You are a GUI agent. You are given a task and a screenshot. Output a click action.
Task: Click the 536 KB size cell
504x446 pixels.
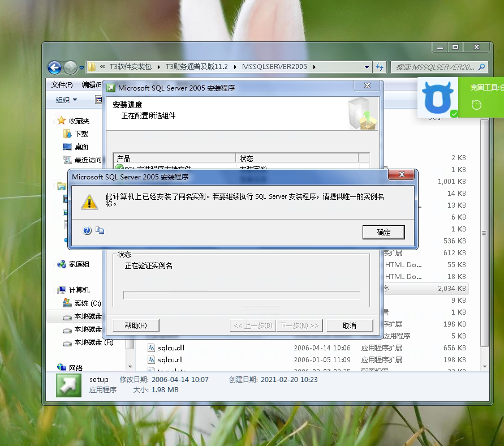[x=454, y=241]
